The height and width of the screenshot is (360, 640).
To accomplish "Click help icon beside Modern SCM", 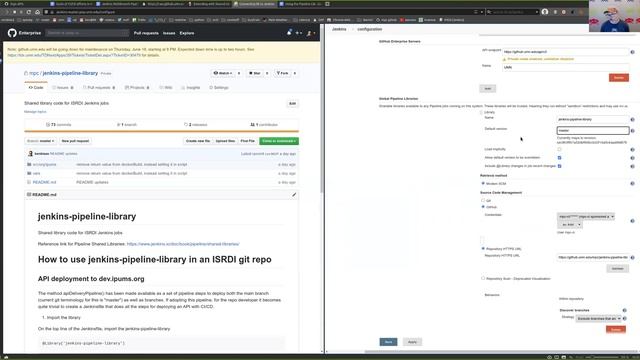I will 632,184.
